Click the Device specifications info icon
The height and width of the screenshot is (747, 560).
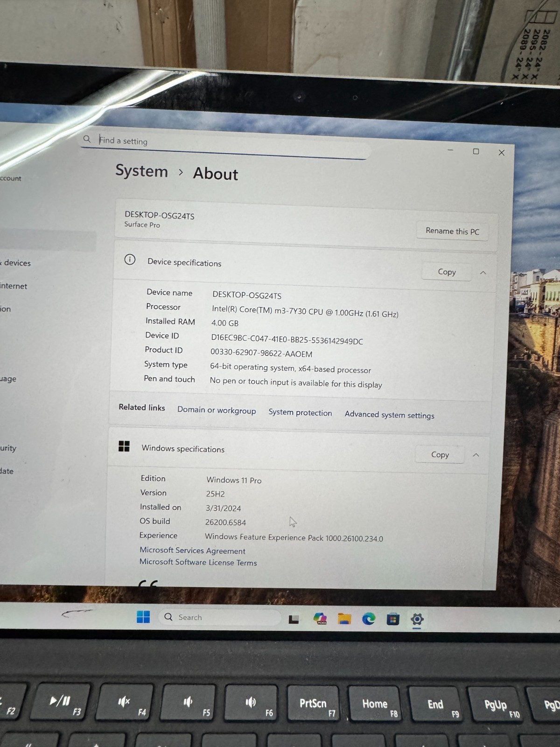130,260
